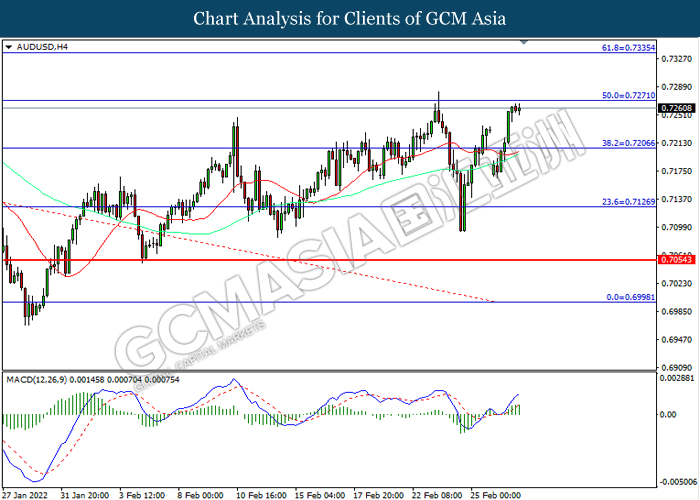700x500 pixels.
Task: Click the 0.69470 price axis value
Action: click(x=676, y=340)
